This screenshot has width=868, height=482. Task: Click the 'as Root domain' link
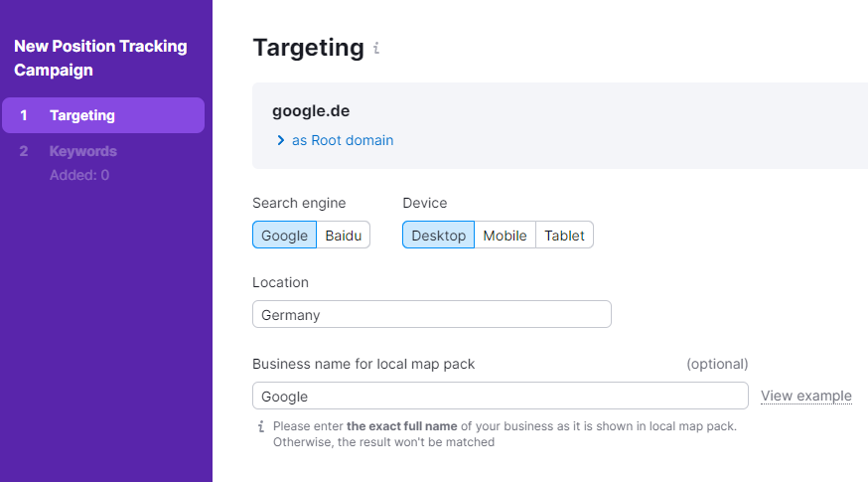coord(342,141)
